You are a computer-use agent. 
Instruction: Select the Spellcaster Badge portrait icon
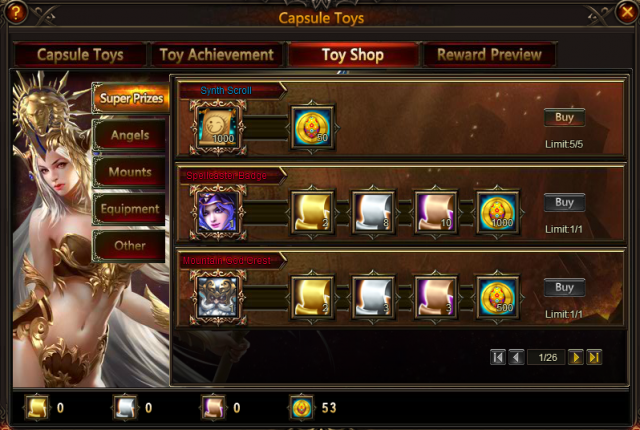pos(218,213)
